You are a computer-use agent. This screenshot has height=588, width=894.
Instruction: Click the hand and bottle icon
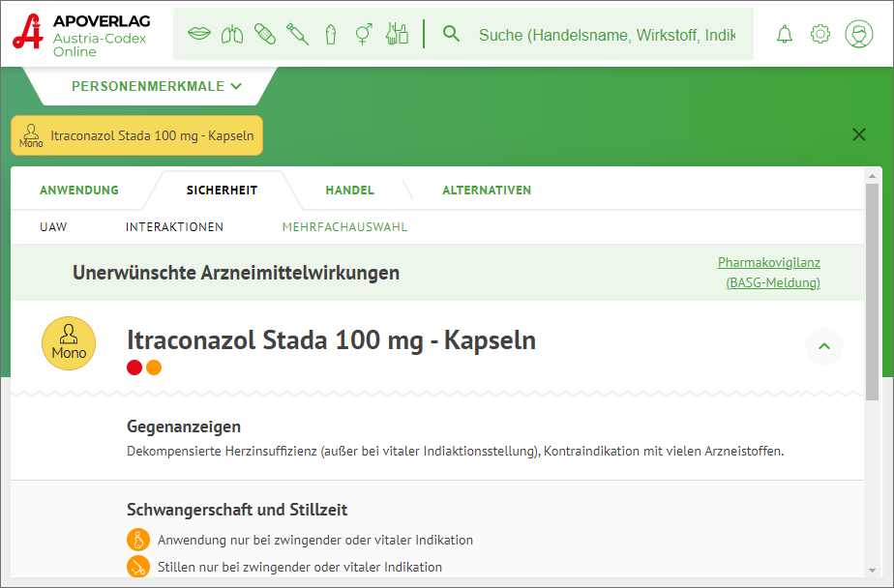click(x=397, y=35)
